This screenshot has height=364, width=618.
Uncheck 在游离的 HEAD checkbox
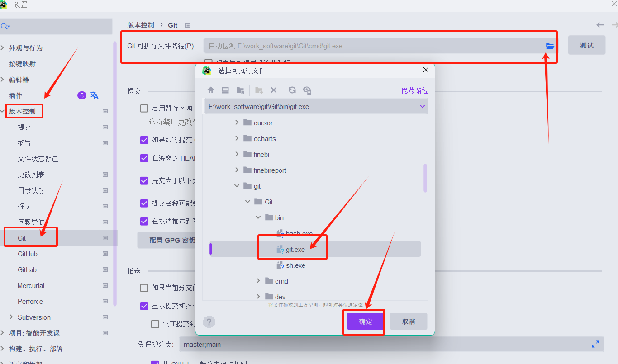[x=144, y=158]
